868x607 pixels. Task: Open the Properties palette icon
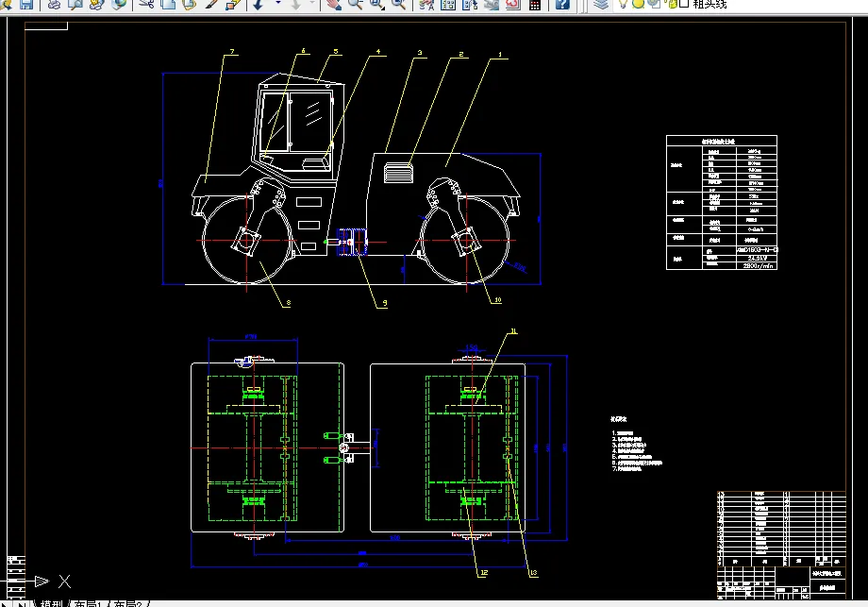[426, 5]
